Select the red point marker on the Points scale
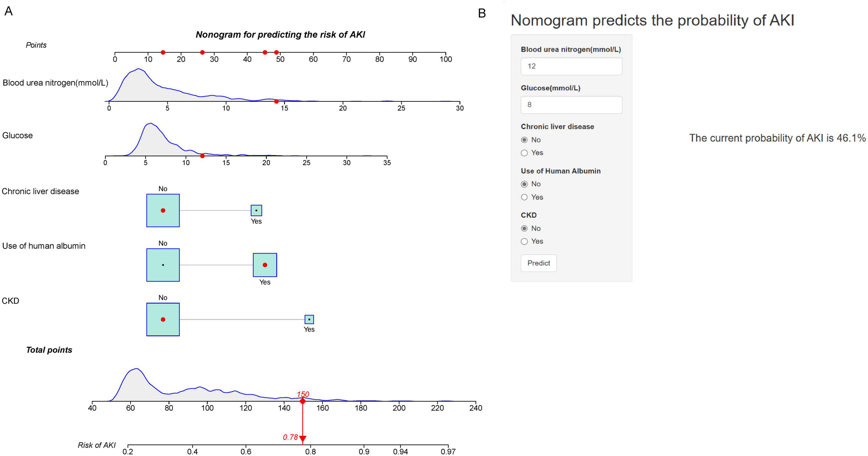Screen dimensions: 868x456 [163, 52]
